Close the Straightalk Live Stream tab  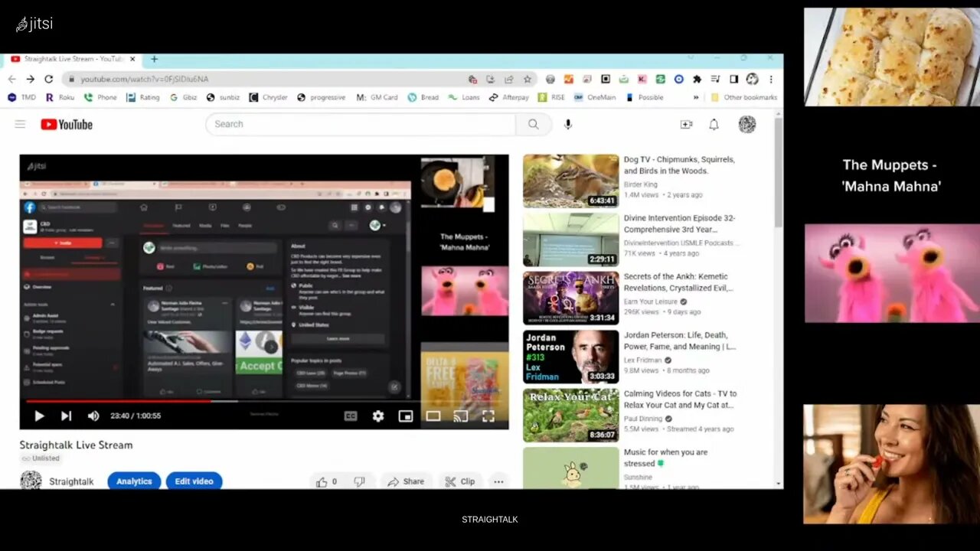[132, 59]
